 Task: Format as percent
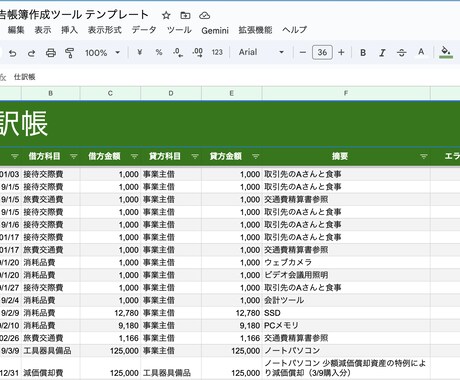point(159,52)
